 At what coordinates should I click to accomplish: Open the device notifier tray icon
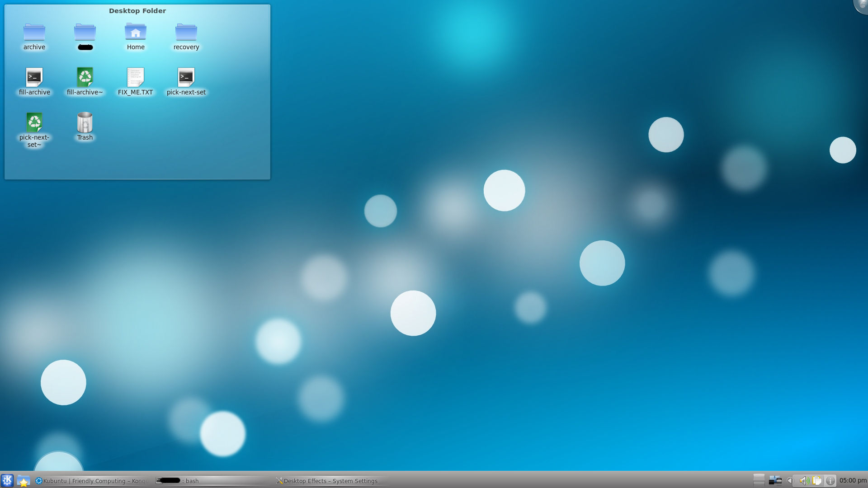(x=775, y=481)
